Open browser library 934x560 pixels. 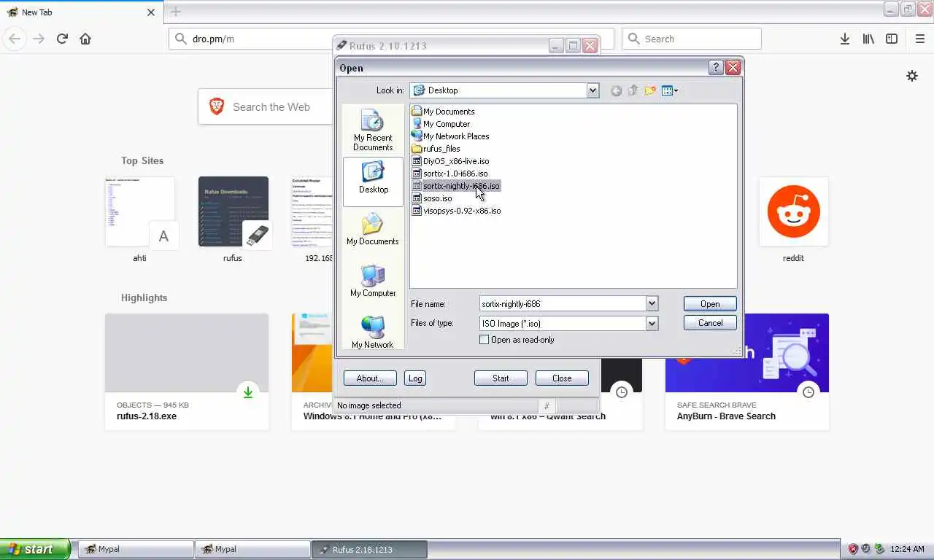(868, 39)
